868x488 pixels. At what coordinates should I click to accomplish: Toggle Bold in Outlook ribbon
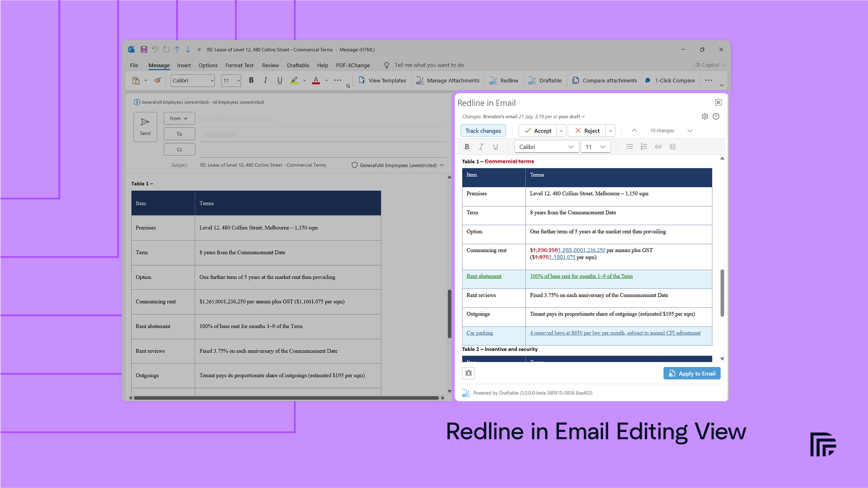pyautogui.click(x=251, y=80)
